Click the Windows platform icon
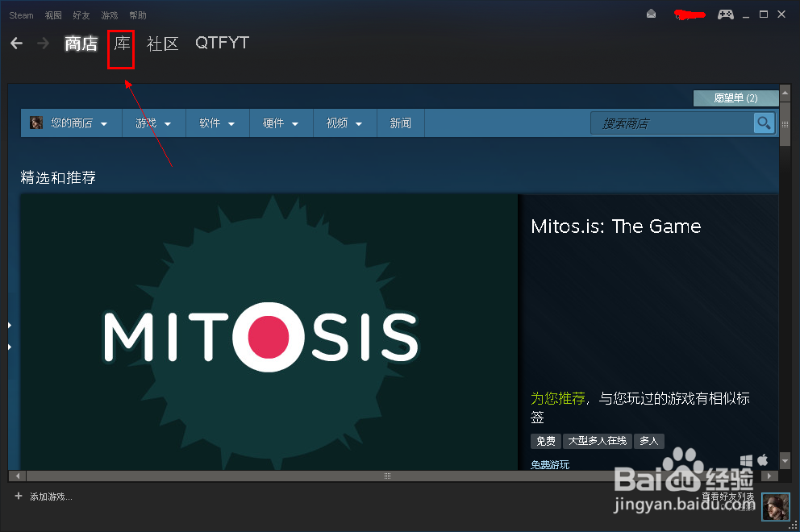This screenshot has height=532, width=800. pyautogui.click(x=746, y=460)
